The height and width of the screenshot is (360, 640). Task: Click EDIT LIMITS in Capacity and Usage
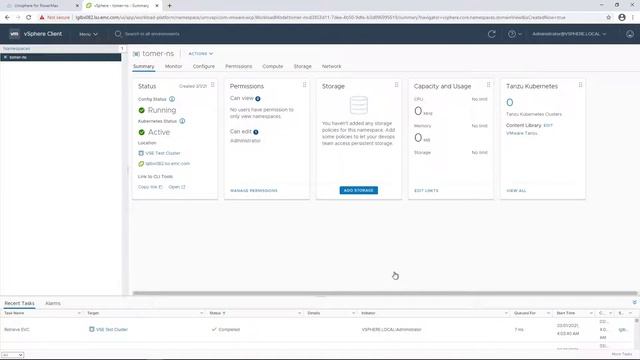(x=426, y=191)
